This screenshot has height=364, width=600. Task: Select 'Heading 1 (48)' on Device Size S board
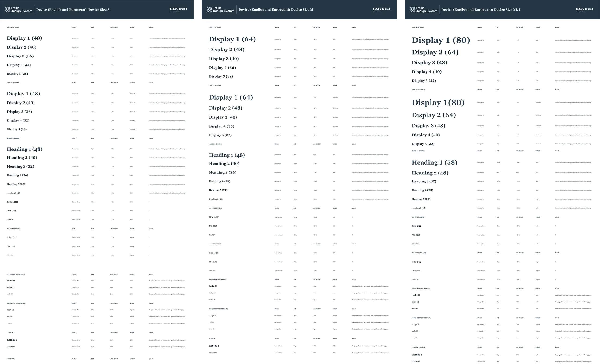point(25,149)
